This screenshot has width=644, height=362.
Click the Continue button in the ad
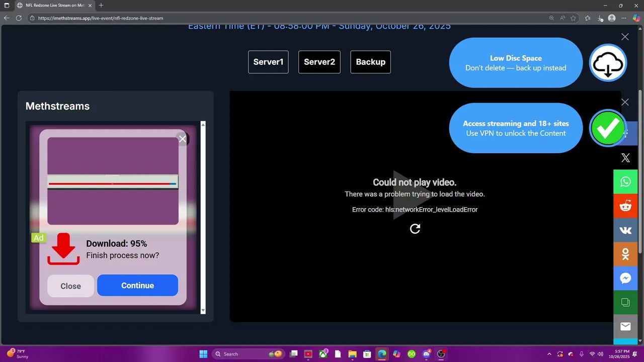click(137, 286)
